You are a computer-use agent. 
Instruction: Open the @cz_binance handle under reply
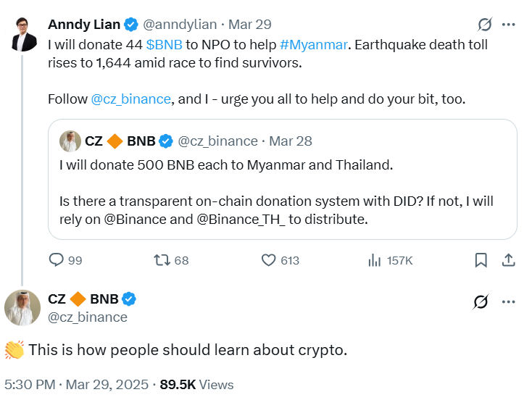[88, 317]
